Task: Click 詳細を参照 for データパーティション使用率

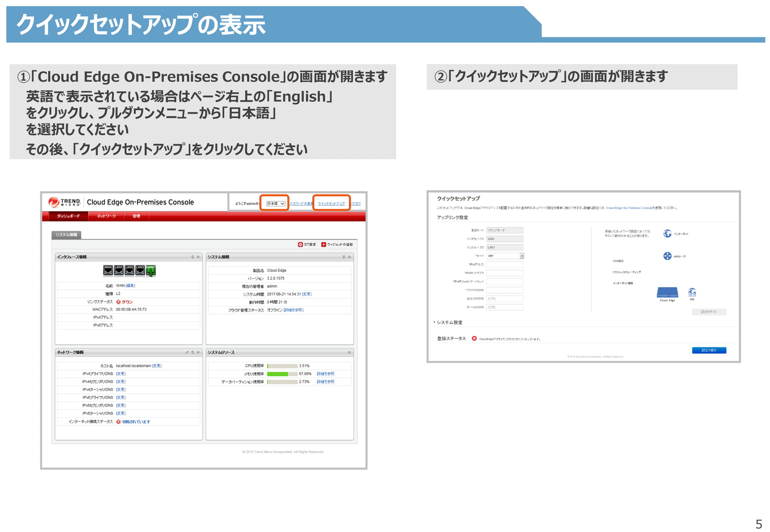Action: point(325,382)
